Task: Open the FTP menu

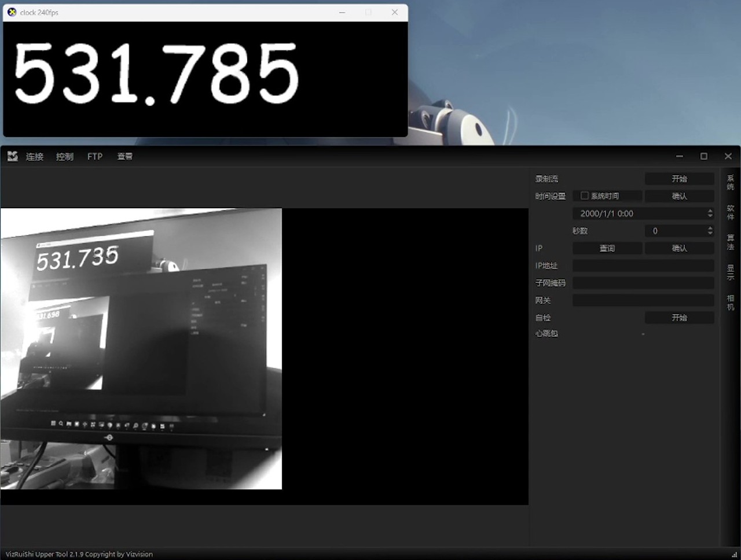Action: pyautogui.click(x=95, y=157)
